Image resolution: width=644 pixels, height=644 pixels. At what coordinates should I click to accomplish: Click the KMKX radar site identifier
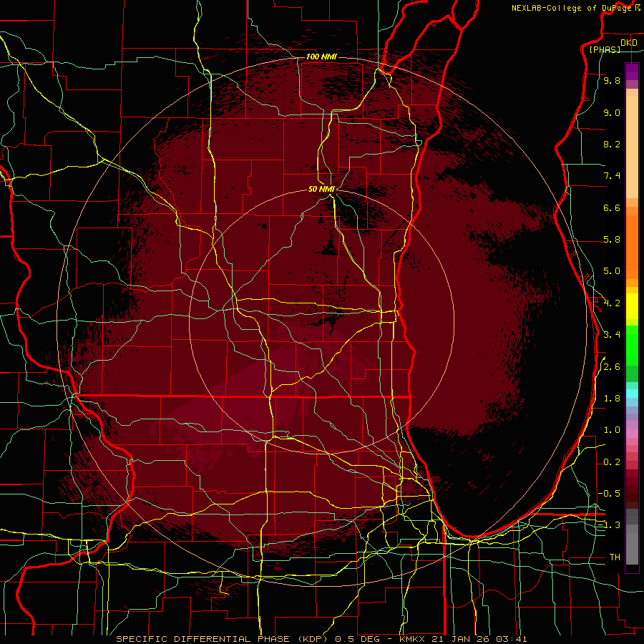click(x=412, y=639)
